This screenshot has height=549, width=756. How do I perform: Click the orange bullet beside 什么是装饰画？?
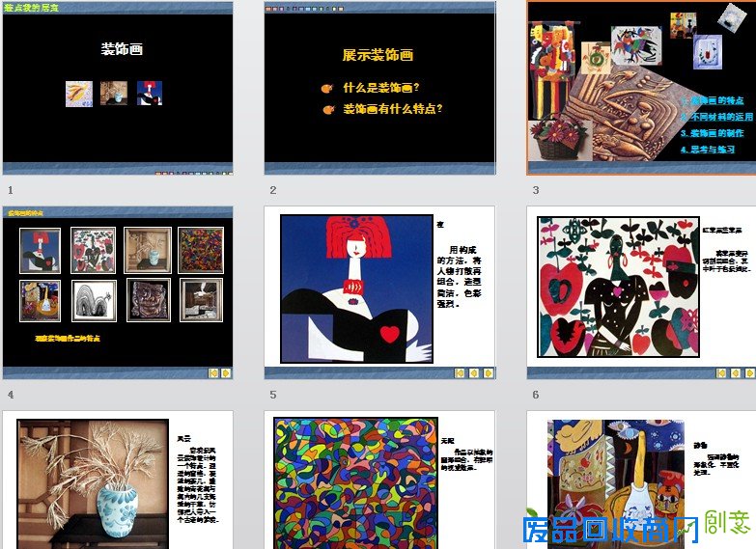click(327, 88)
